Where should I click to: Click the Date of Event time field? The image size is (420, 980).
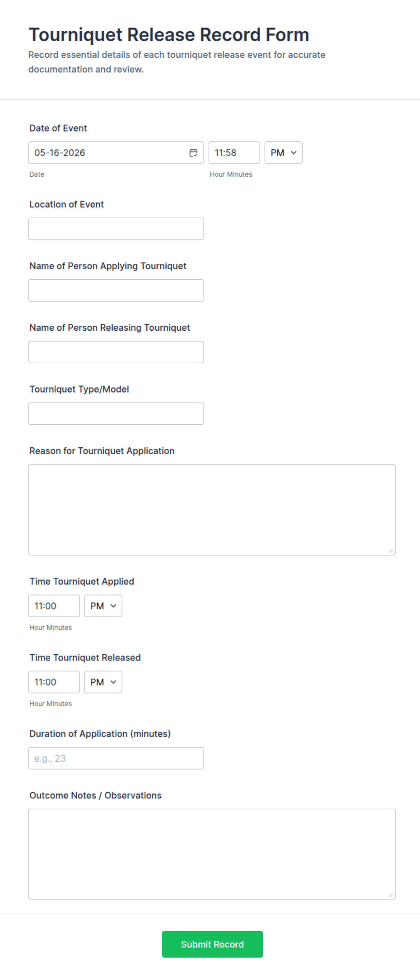tap(234, 153)
